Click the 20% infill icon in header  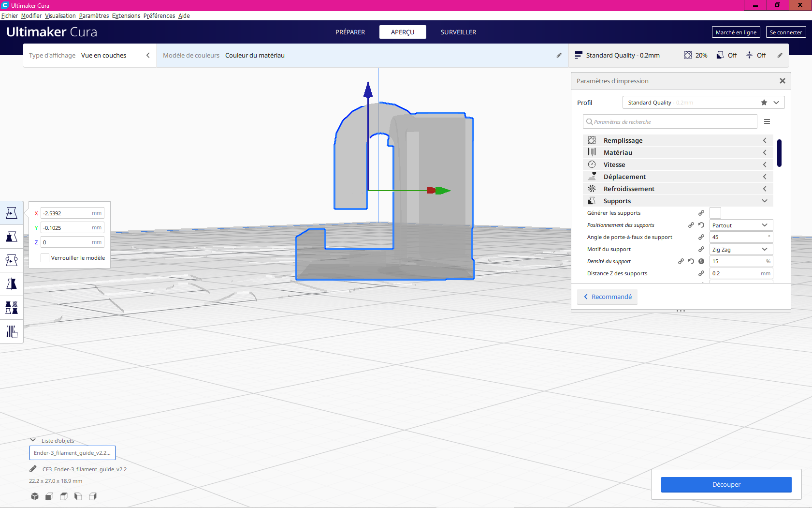[688, 55]
